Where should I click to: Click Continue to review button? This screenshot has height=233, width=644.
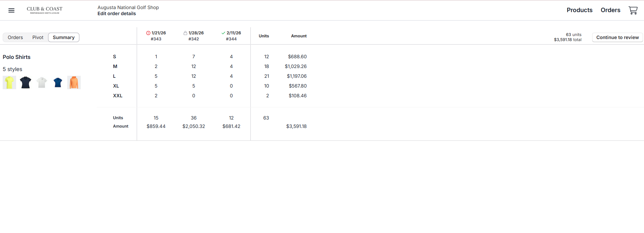pyautogui.click(x=617, y=37)
